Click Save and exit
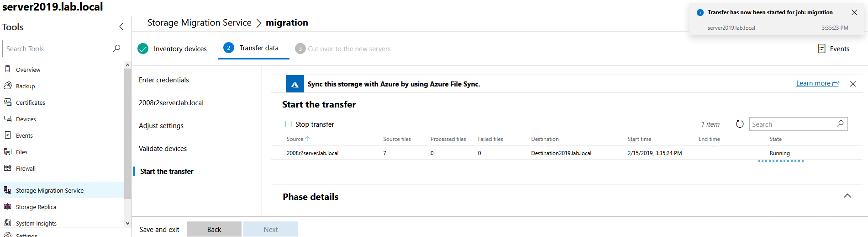 (159, 229)
